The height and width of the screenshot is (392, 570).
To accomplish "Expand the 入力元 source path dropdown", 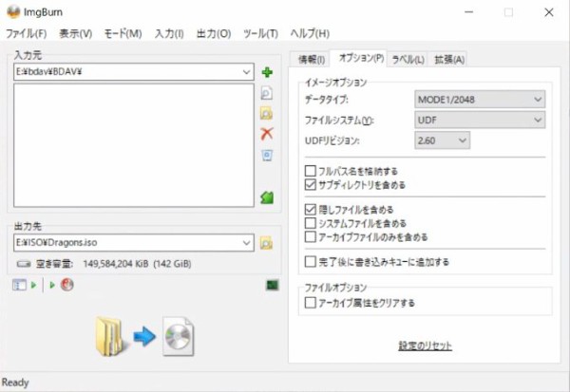I will [246, 72].
